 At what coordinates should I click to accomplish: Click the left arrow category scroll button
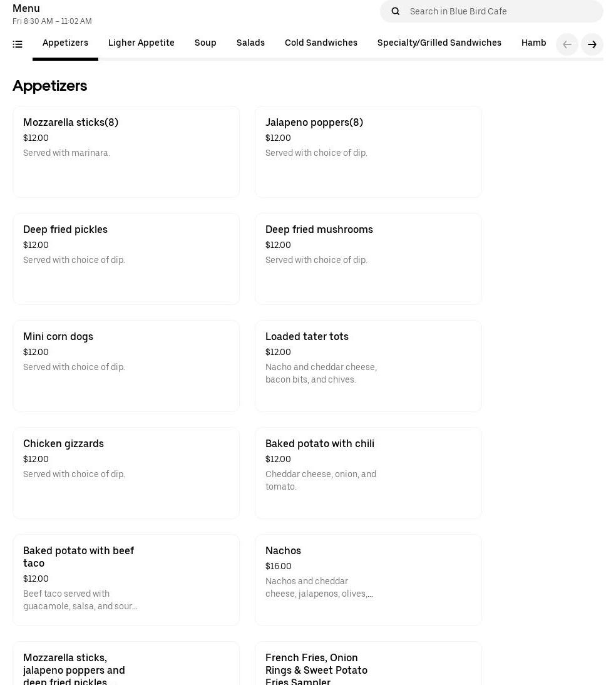(567, 44)
